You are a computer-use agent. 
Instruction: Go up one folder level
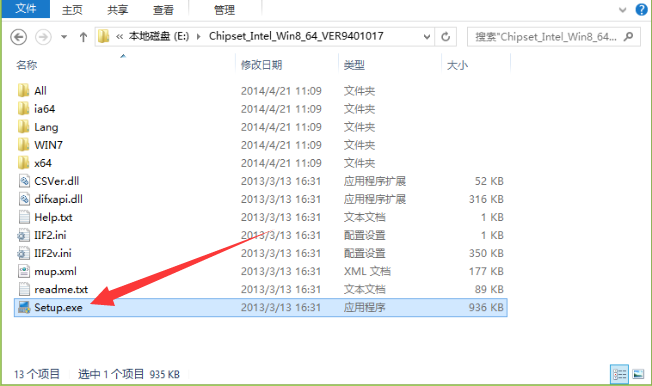(x=83, y=37)
